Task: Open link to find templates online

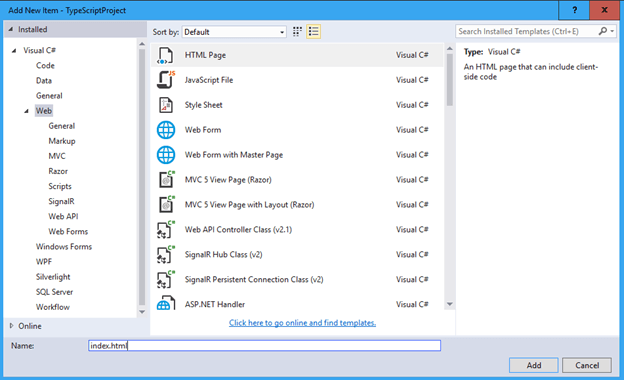Action: coord(302,323)
